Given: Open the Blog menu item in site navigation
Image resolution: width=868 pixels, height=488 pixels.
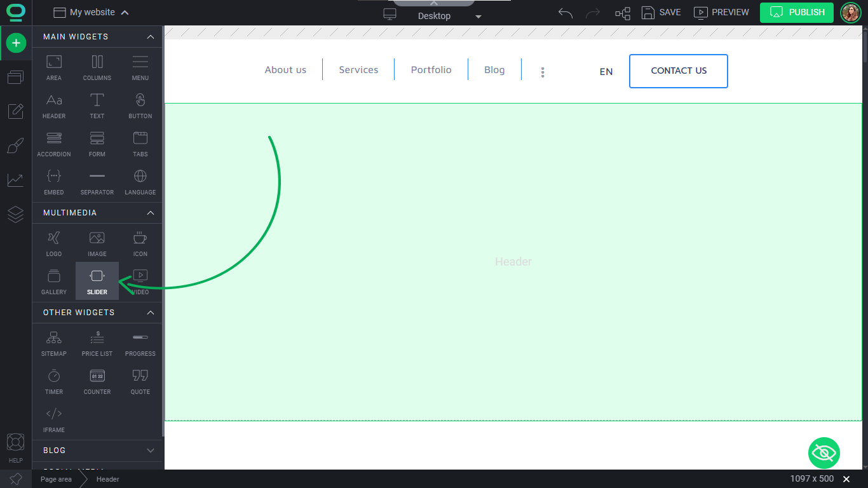Looking at the screenshot, I should 494,70.
